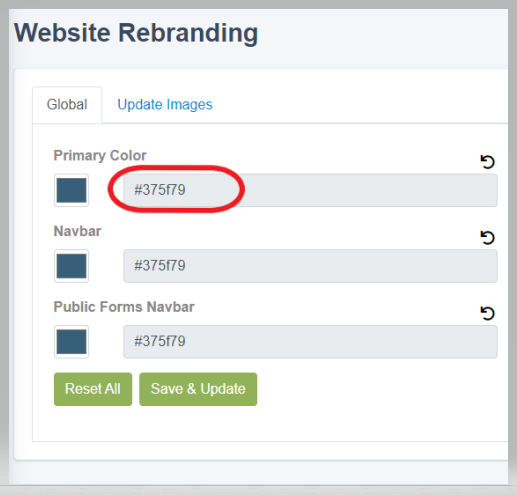517x496 pixels.
Task: Click the Navbar reset arrow icon
Action: [x=487, y=238]
